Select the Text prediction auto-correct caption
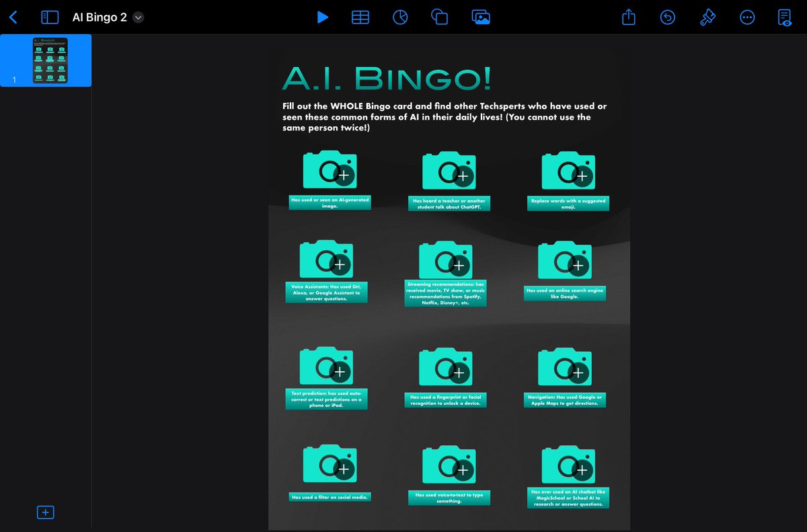807x532 pixels. [x=326, y=399]
